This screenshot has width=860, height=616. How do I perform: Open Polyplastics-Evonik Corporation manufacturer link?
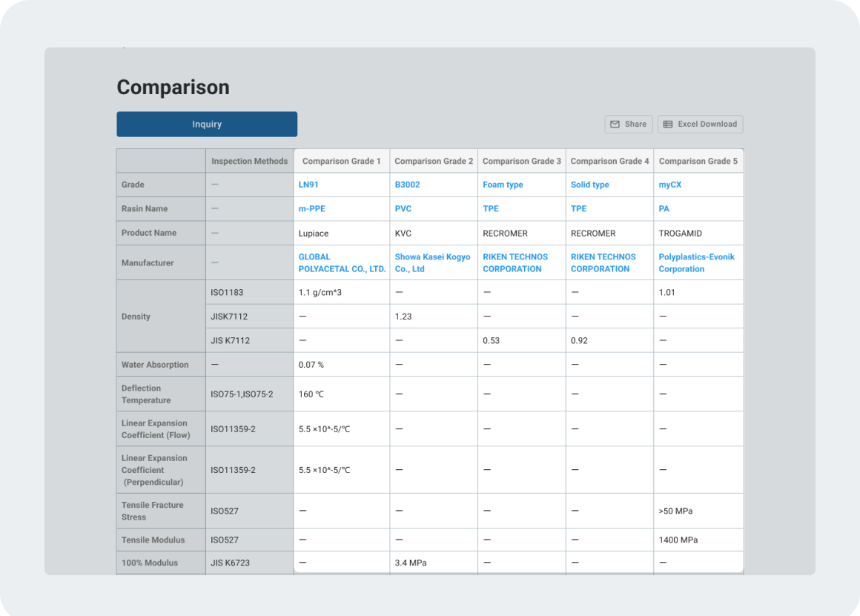(696, 263)
